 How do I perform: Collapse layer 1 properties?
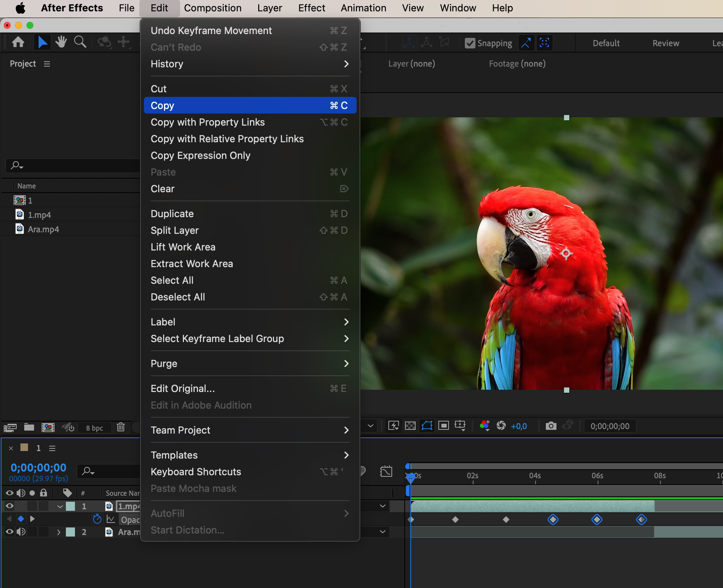click(x=60, y=506)
